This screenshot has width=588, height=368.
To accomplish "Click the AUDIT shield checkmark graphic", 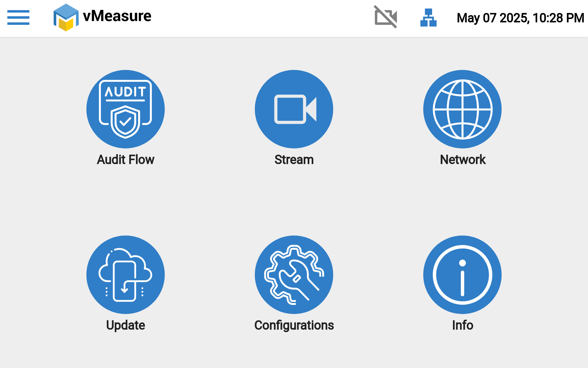I will coord(125,122).
